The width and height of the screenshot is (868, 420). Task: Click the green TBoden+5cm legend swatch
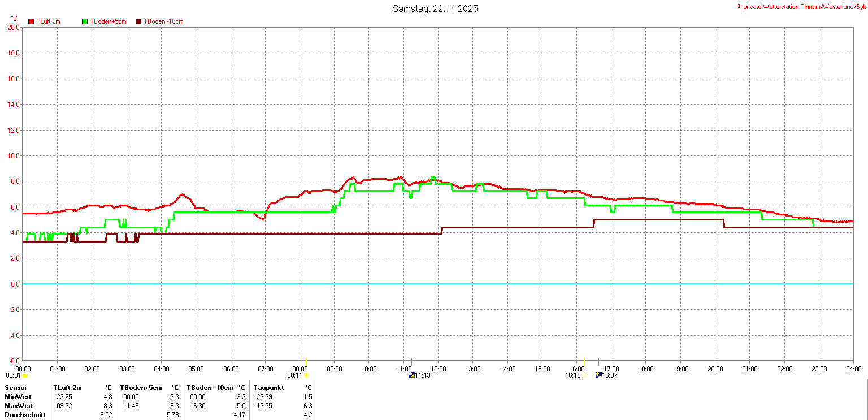[85, 21]
